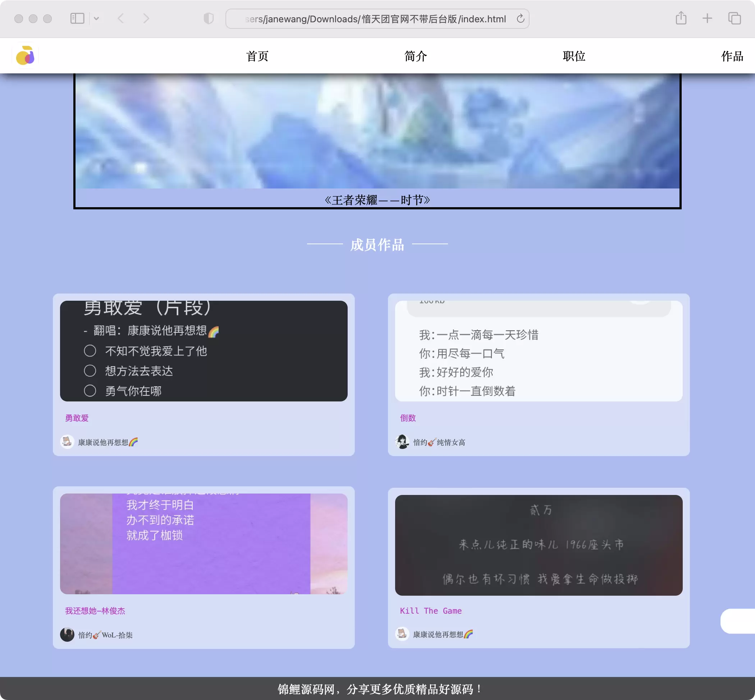Click the 《王者荣耀——时节》 caption
Image resolution: width=755 pixels, height=700 pixels.
click(x=377, y=200)
